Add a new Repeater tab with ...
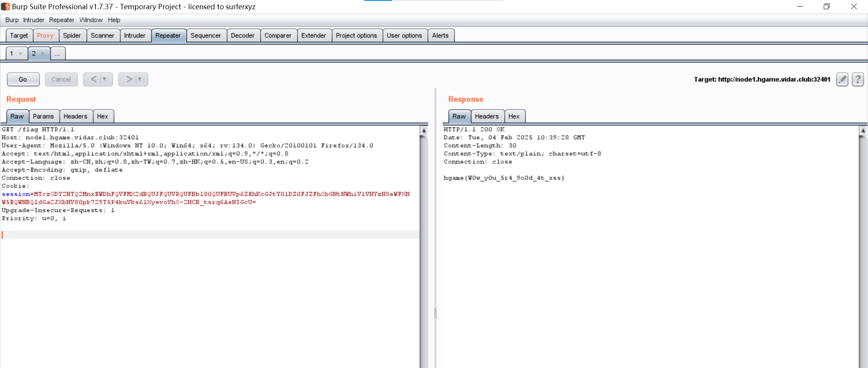868x368 pixels. (57, 54)
